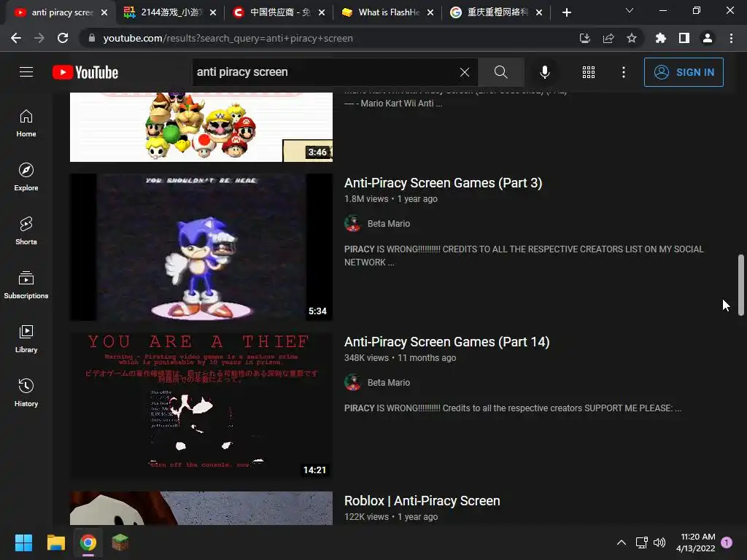The image size is (747, 560).
Task: Close the What is FlashHe tab
Action: (x=430, y=12)
